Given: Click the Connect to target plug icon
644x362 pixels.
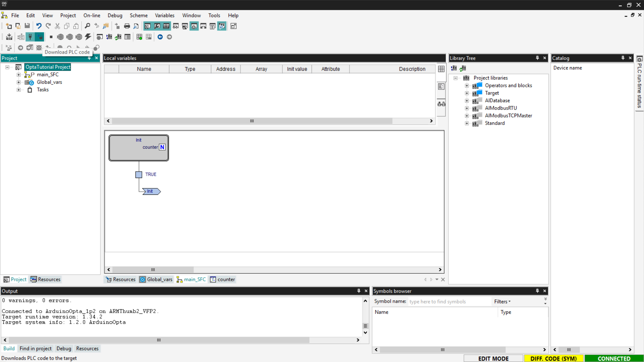Looking at the screenshot, I should (30, 37).
